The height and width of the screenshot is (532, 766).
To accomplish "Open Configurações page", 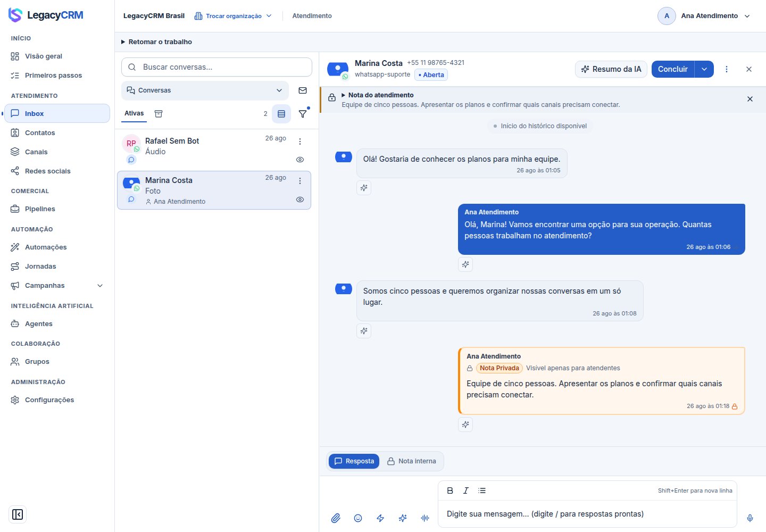I will pos(57,400).
